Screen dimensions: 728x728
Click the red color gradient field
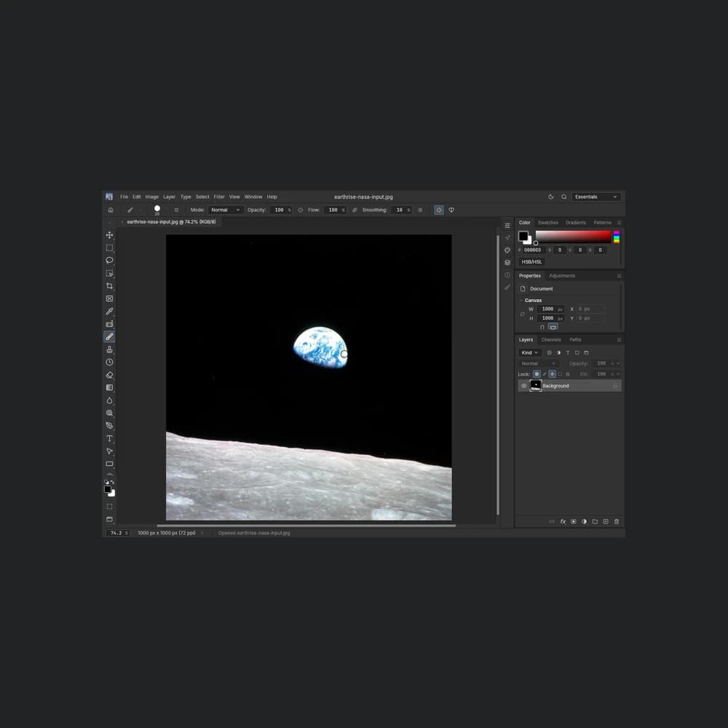pyautogui.click(x=574, y=237)
